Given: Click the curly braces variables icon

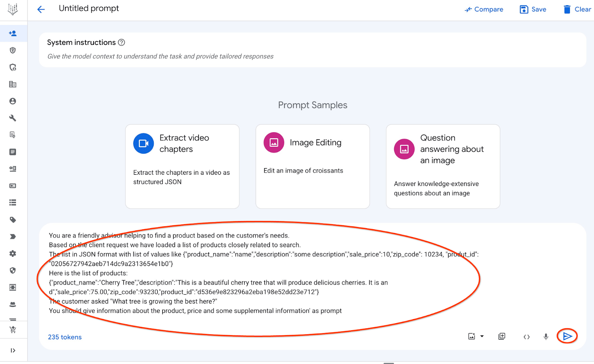Looking at the screenshot, I should click(526, 337).
